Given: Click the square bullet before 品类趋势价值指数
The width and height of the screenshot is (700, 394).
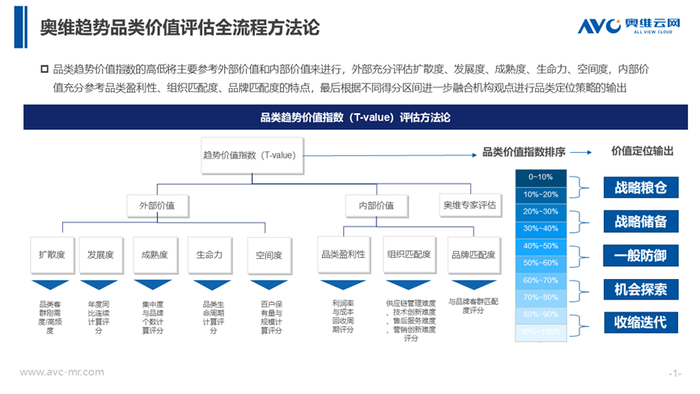Looking at the screenshot, I should [44, 69].
